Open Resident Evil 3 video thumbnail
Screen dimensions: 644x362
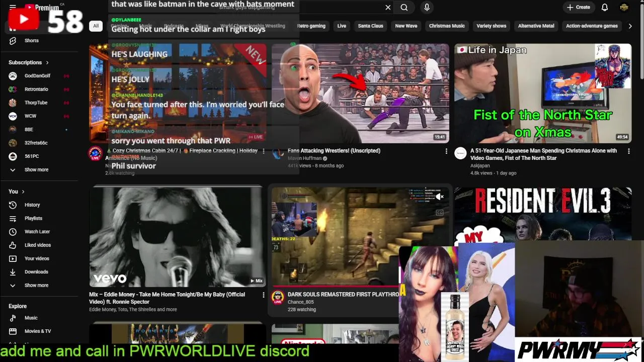(x=543, y=216)
